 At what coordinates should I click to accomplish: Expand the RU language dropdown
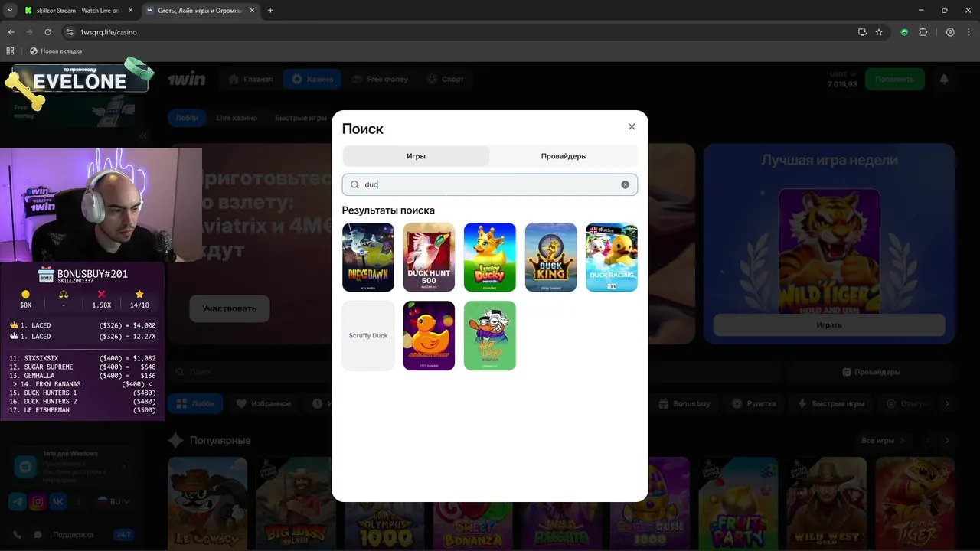coord(113,502)
